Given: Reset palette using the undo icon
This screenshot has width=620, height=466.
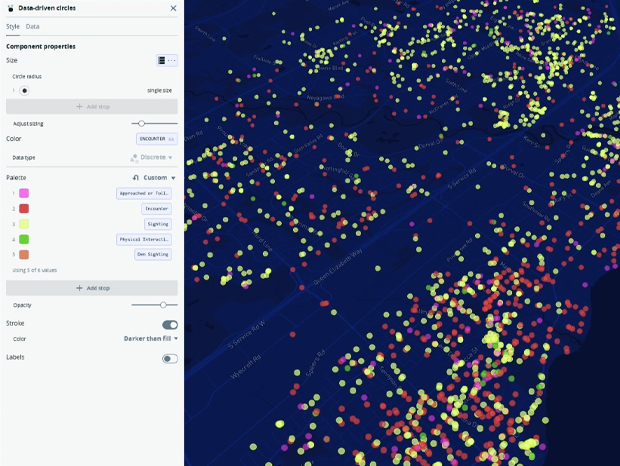Looking at the screenshot, I should click(x=136, y=178).
